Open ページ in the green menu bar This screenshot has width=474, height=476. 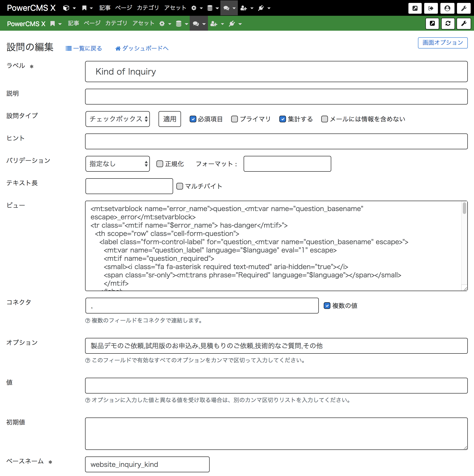[92, 23]
